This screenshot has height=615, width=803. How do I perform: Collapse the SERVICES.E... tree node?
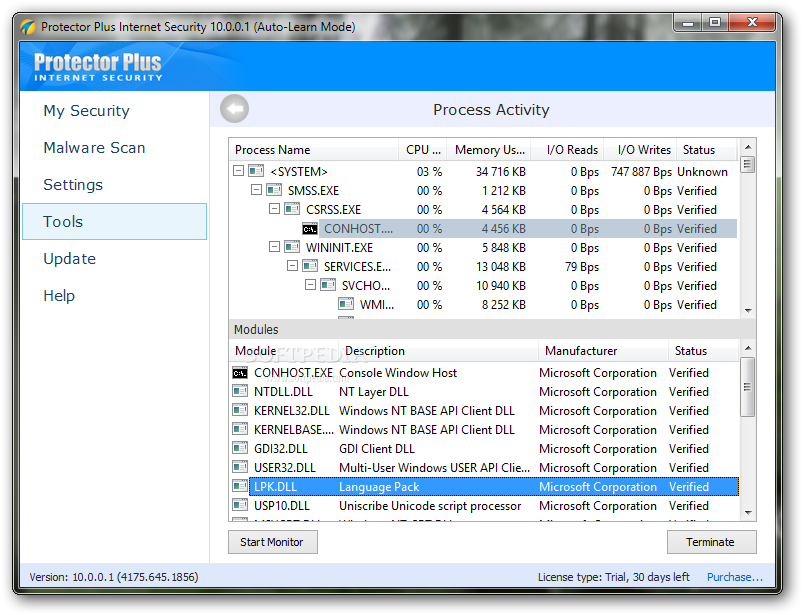(x=292, y=265)
